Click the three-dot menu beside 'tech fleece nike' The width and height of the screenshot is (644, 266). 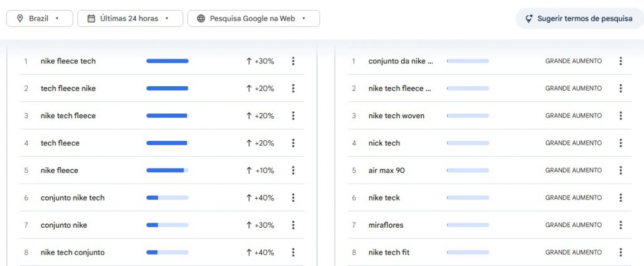(x=293, y=89)
